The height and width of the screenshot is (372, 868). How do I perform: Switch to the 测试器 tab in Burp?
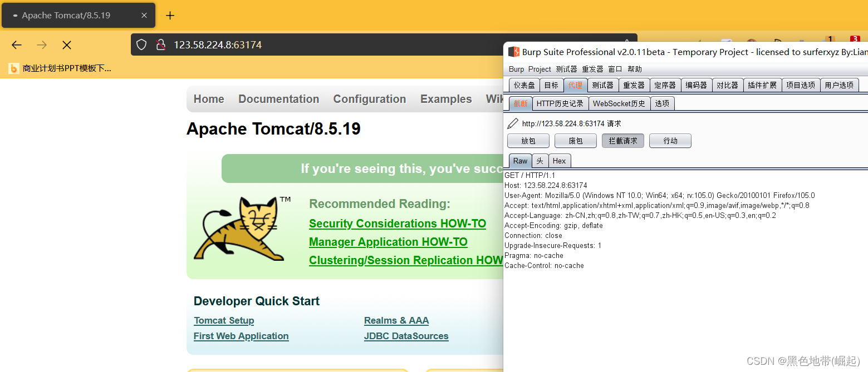[602, 85]
